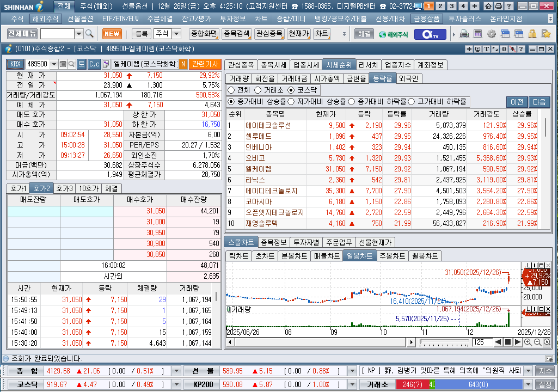Click the 관련기사 button

205,64
